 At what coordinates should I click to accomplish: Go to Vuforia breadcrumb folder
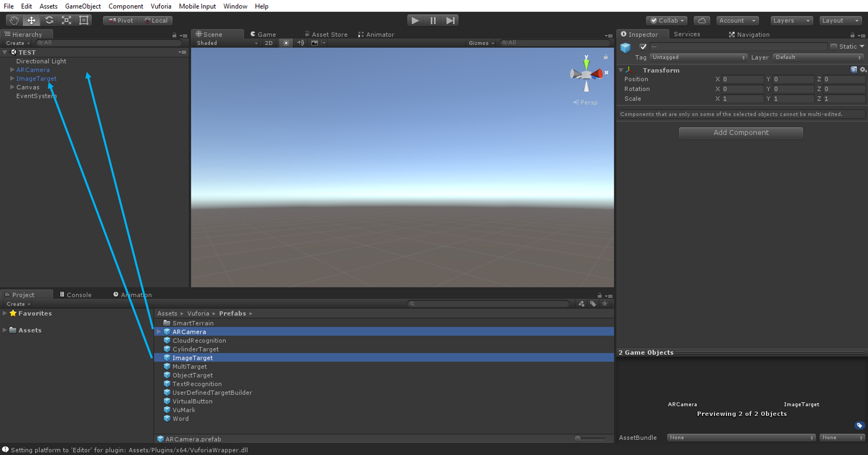[x=198, y=313]
